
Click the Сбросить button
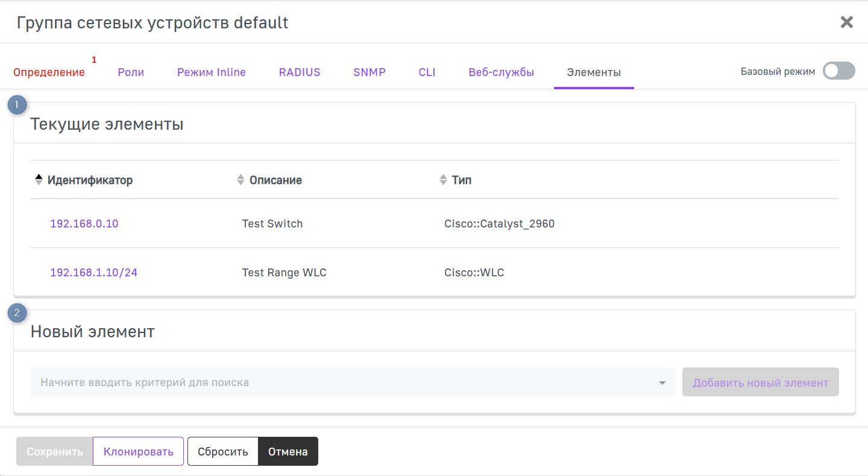point(222,451)
